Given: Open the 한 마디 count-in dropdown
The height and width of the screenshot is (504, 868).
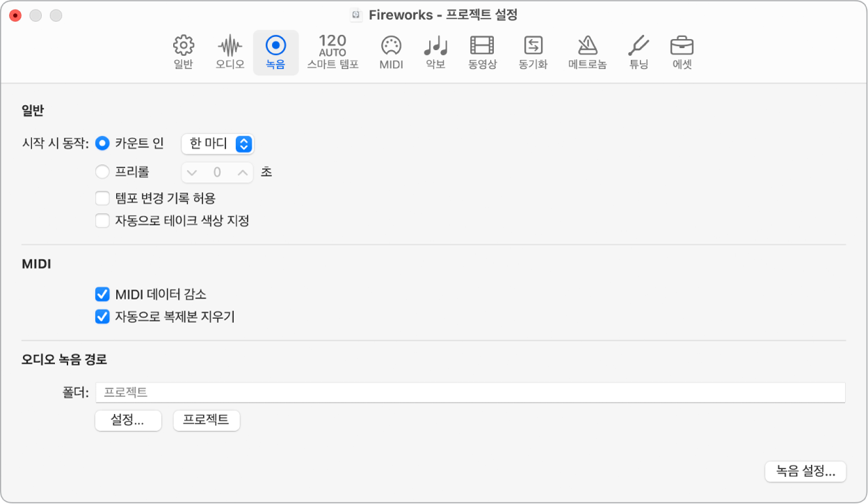Looking at the screenshot, I should coord(218,143).
